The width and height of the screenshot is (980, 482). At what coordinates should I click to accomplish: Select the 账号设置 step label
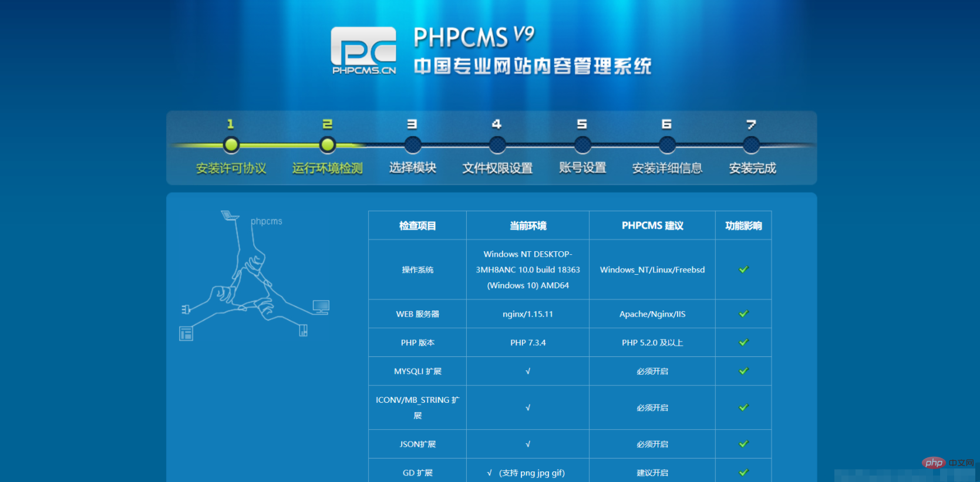[582, 168]
